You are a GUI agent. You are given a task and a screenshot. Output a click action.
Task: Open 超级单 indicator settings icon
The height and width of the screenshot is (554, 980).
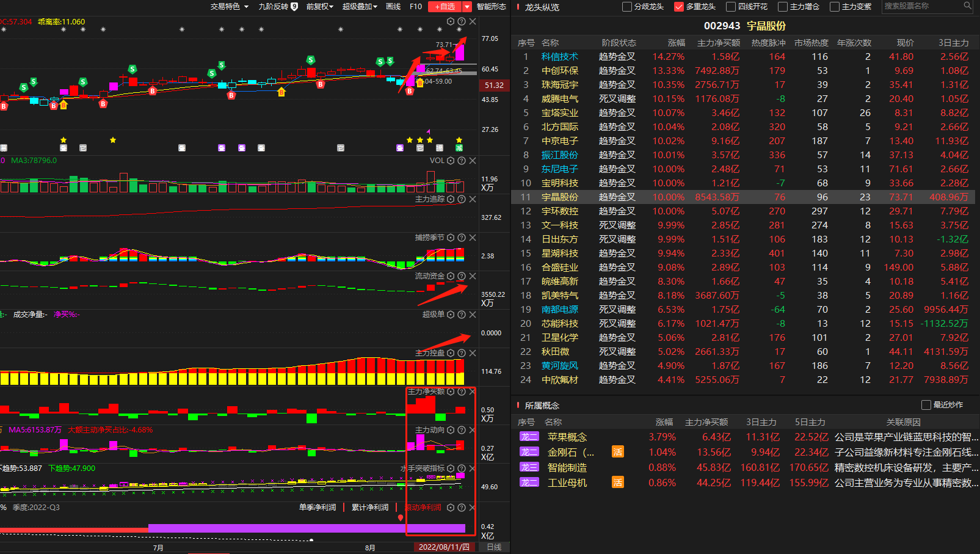pyautogui.click(x=451, y=315)
